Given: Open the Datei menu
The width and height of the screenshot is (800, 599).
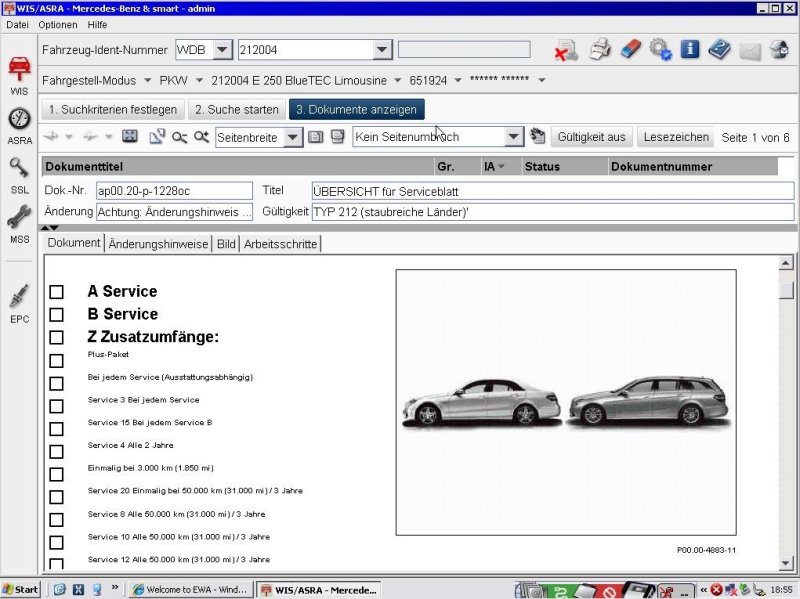Looking at the screenshot, I should coord(17,24).
